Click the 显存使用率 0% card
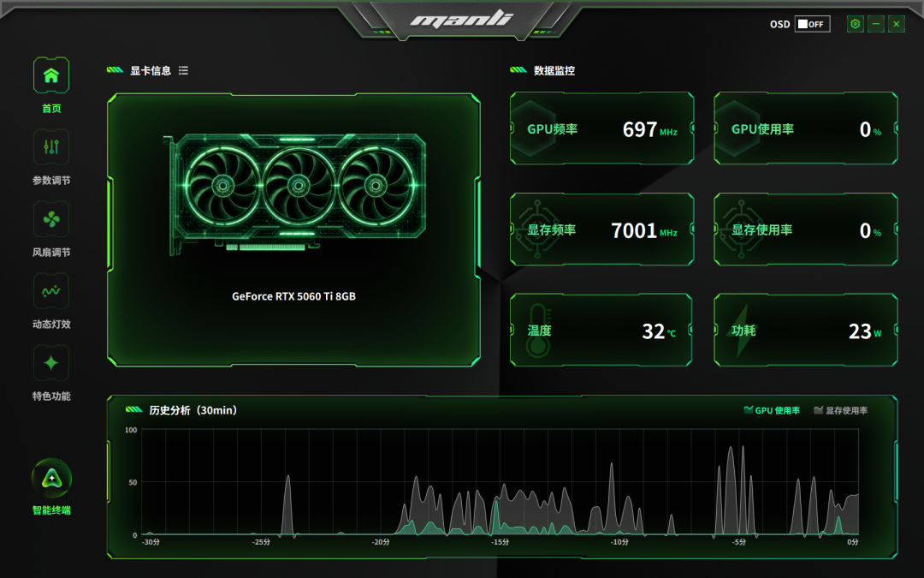 tap(806, 229)
